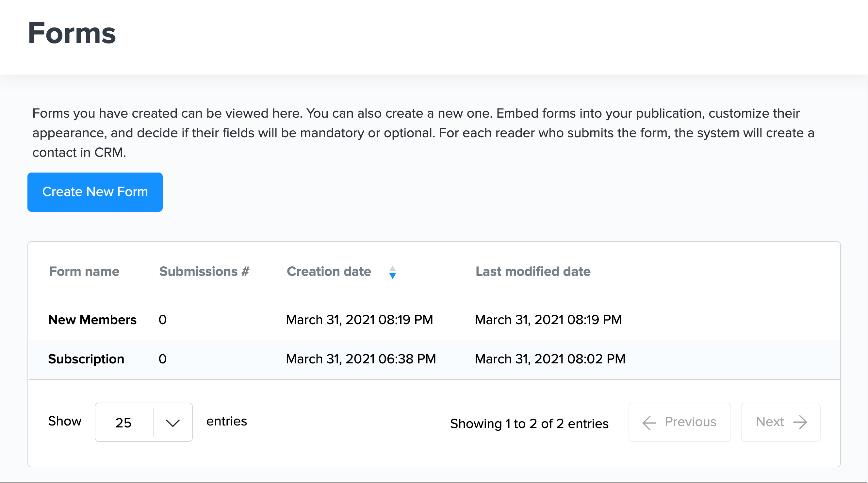Sort by Last modified date header
The height and width of the screenshot is (483, 868).
click(x=533, y=272)
